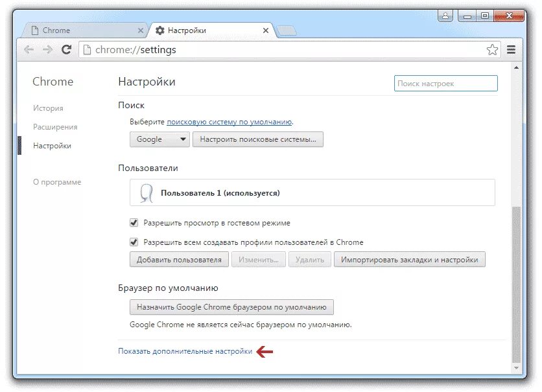Open the user profile button in title bar
542x392 pixels.
click(x=445, y=16)
